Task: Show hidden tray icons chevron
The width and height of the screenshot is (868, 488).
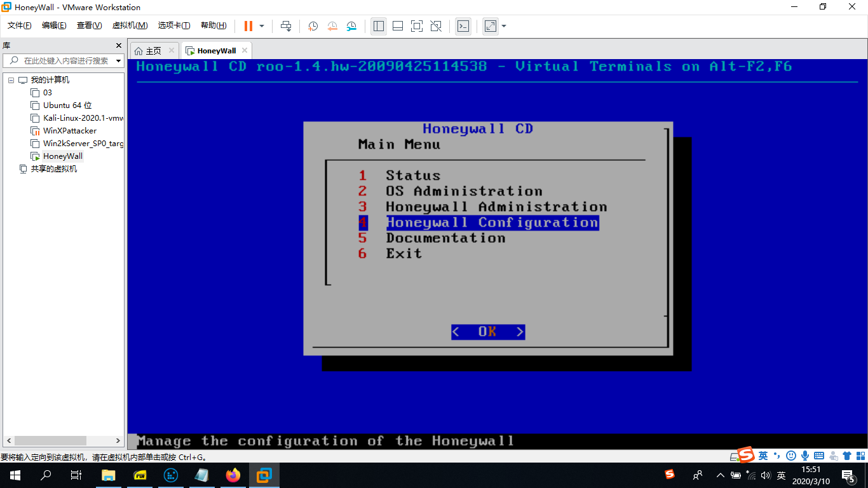Action: tap(720, 475)
